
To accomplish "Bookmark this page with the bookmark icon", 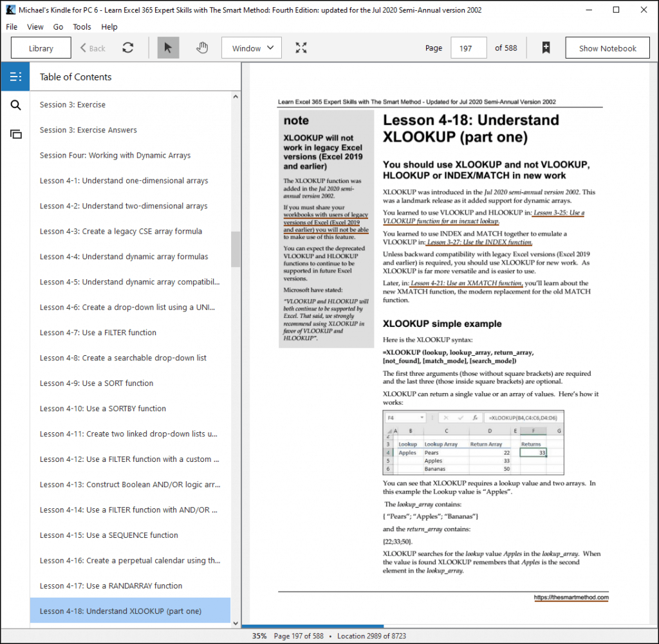I will coord(546,48).
